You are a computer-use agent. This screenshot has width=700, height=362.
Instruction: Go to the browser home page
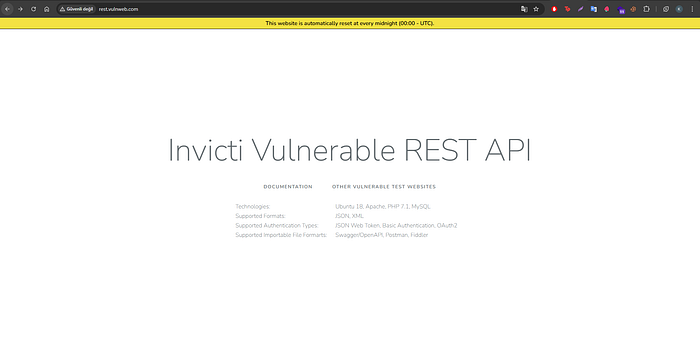pyautogui.click(x=46, y=9)
